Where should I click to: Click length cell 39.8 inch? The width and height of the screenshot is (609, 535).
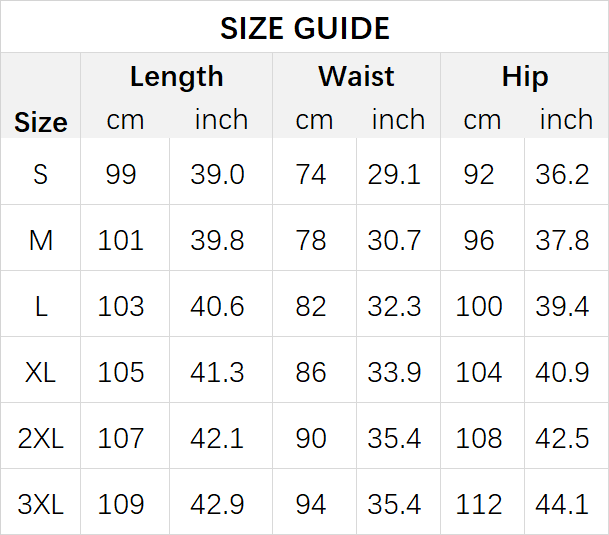pyautogui.click(x=217, y=240)
